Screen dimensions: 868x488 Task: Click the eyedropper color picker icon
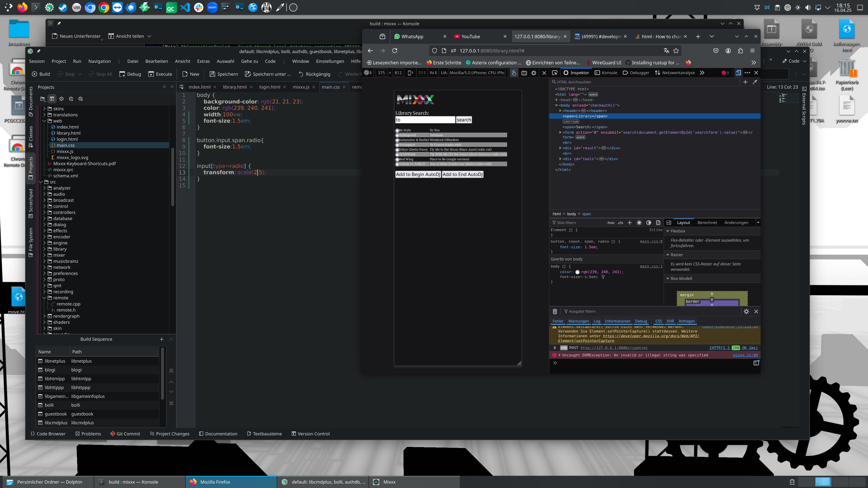[755, 82]
